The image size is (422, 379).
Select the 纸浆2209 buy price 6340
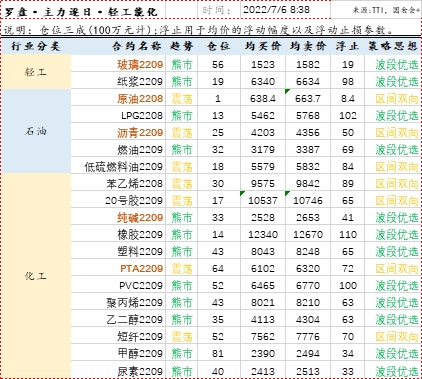click(263, 81)
